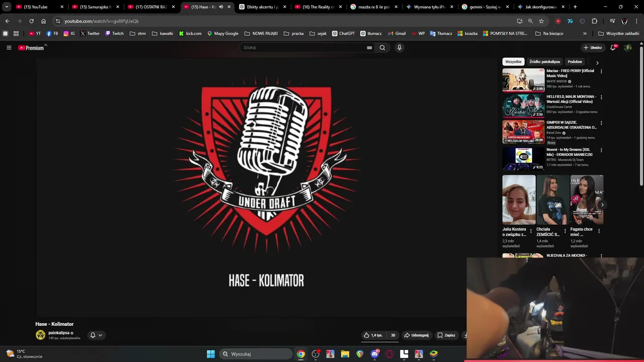This screenshot has width=644, height=362.
Task: Go to YouTube Premium home logo
Action: (x=32, y=48)
